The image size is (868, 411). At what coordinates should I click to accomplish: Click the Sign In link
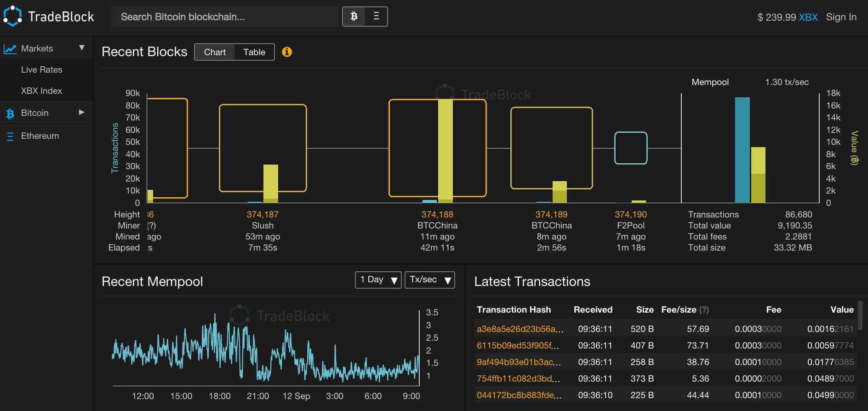[841, 17]
